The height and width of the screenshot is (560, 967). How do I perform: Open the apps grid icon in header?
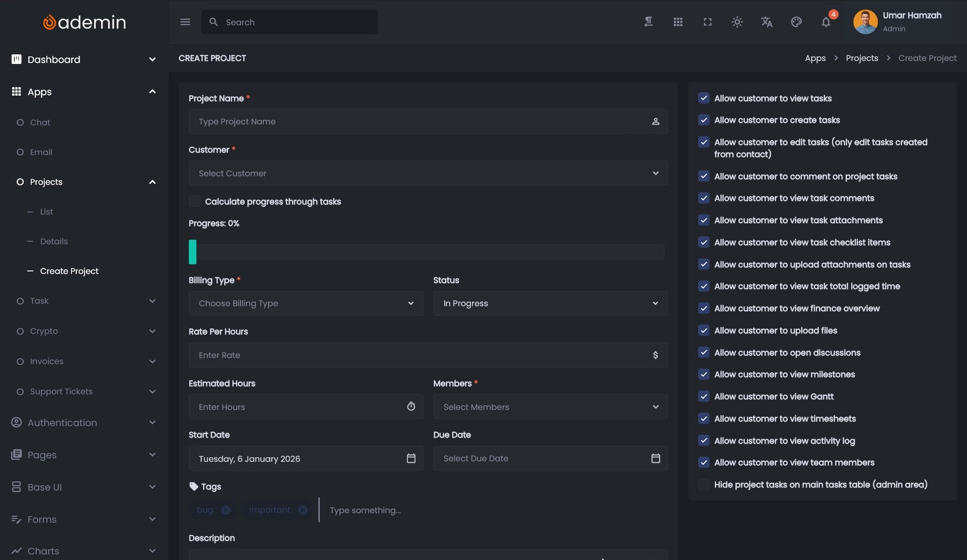(678, 22)
